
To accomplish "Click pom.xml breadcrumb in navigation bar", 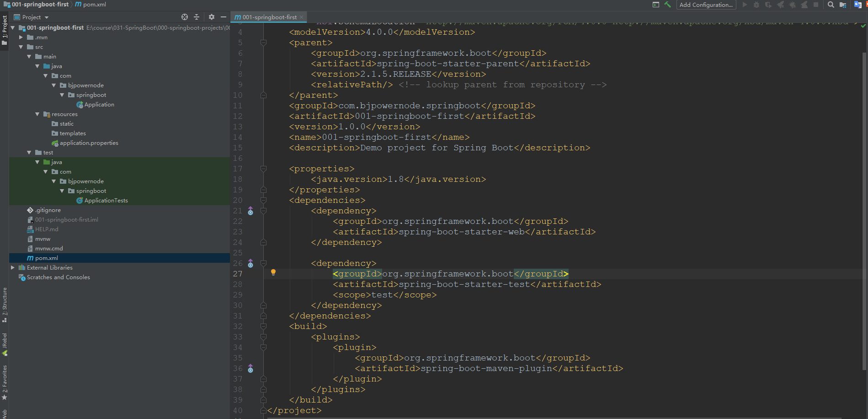I will [x=91, y=5].
